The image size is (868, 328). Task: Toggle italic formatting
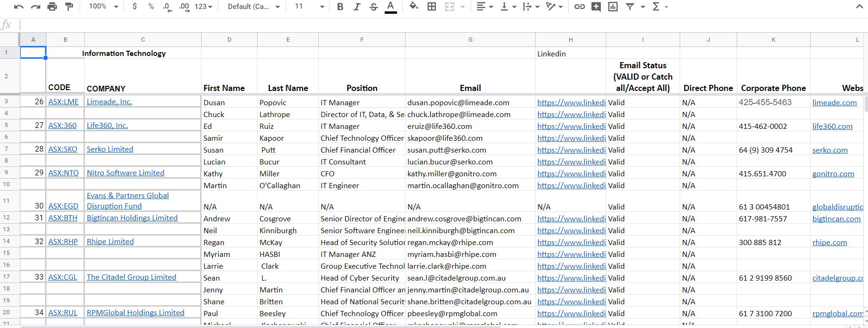(x=357, y=7)
